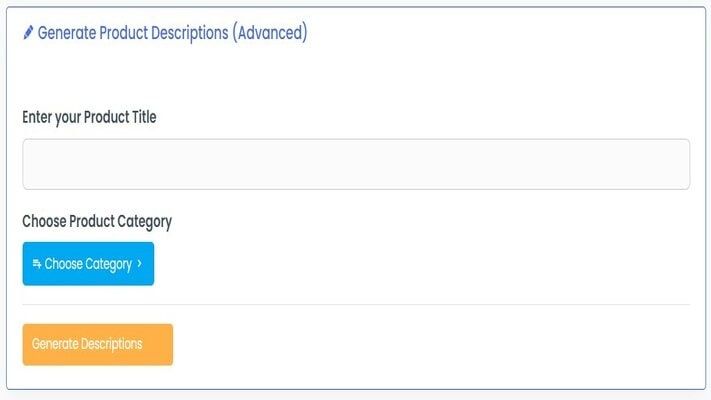Click the word 'Title' in the field label
711x400 pixels.
click(x=142, y=117)
